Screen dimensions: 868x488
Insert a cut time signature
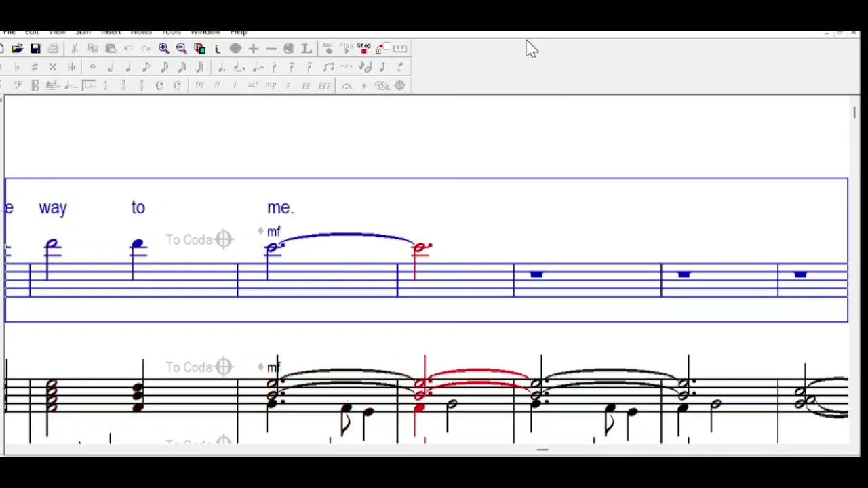click(177, 85)
